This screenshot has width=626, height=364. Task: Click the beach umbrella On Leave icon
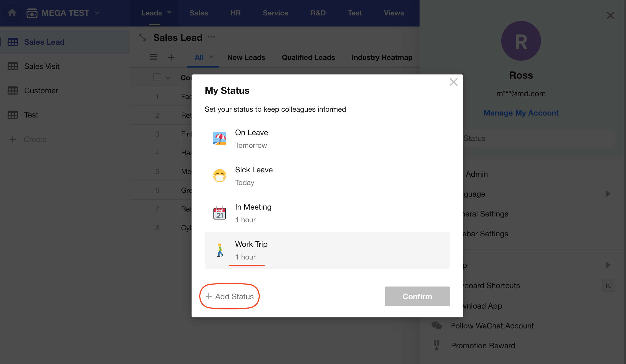tap(219, 138)
